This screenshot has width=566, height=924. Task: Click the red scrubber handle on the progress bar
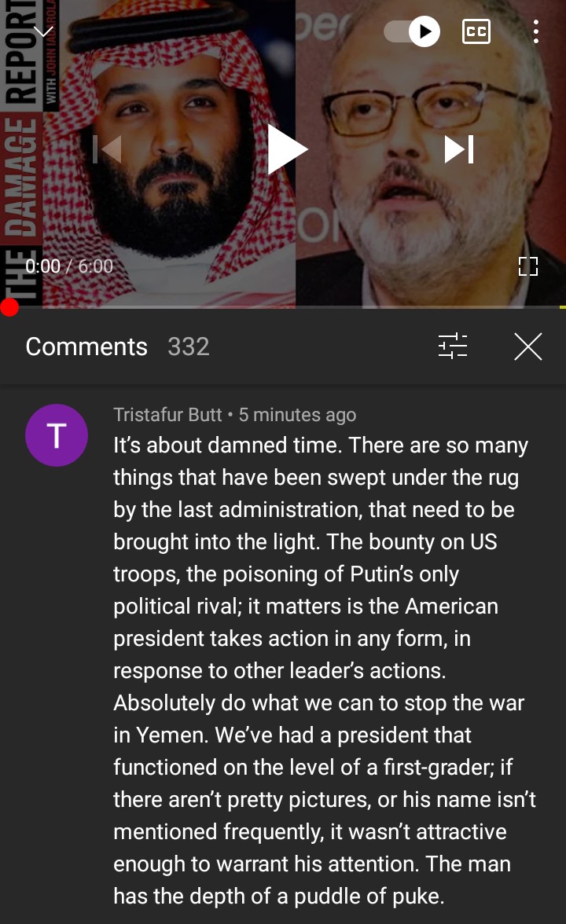(9, 307)
